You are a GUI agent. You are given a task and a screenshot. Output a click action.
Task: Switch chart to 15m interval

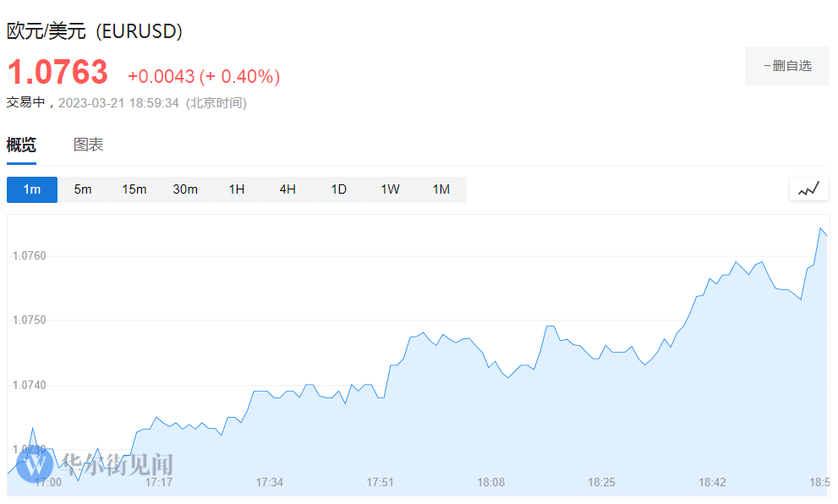coord(134,189)
